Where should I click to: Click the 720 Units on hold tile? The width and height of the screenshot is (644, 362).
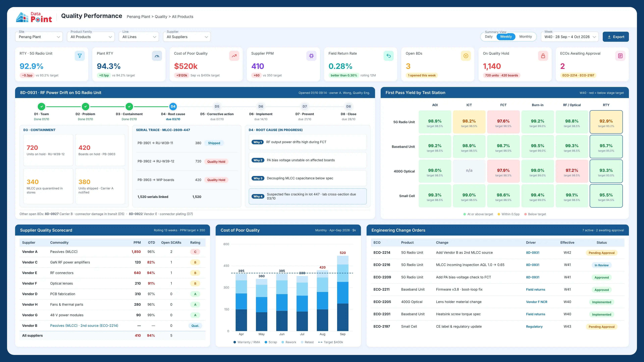click(x=48, y=150)
